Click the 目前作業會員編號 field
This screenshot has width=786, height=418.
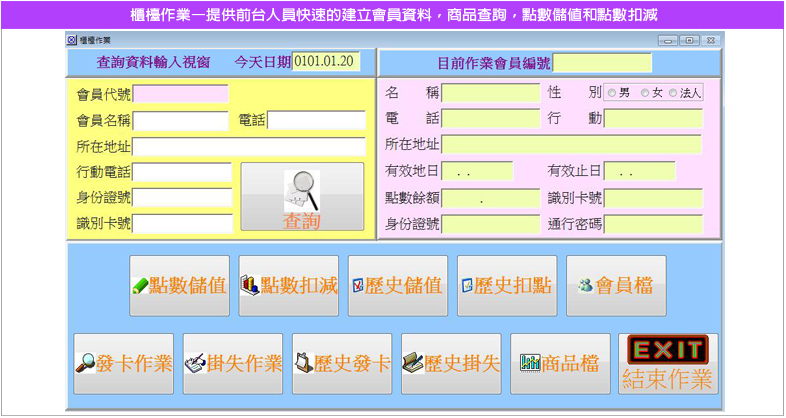tap(601, 63)
